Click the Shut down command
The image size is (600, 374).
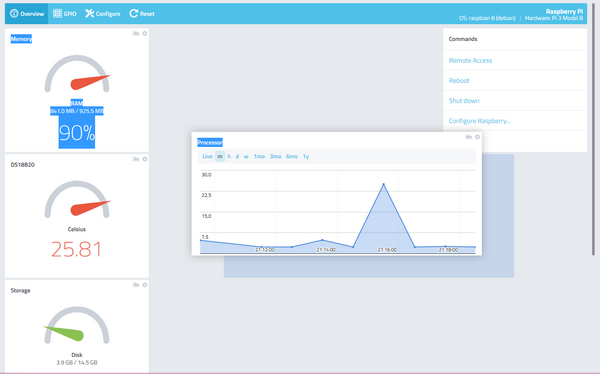(x=464, y=101)
